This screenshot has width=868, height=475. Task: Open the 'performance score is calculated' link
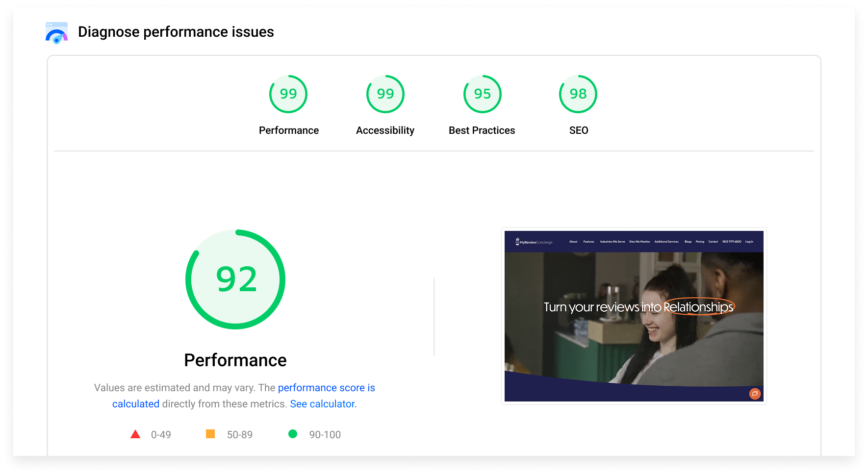pos(326,388)
